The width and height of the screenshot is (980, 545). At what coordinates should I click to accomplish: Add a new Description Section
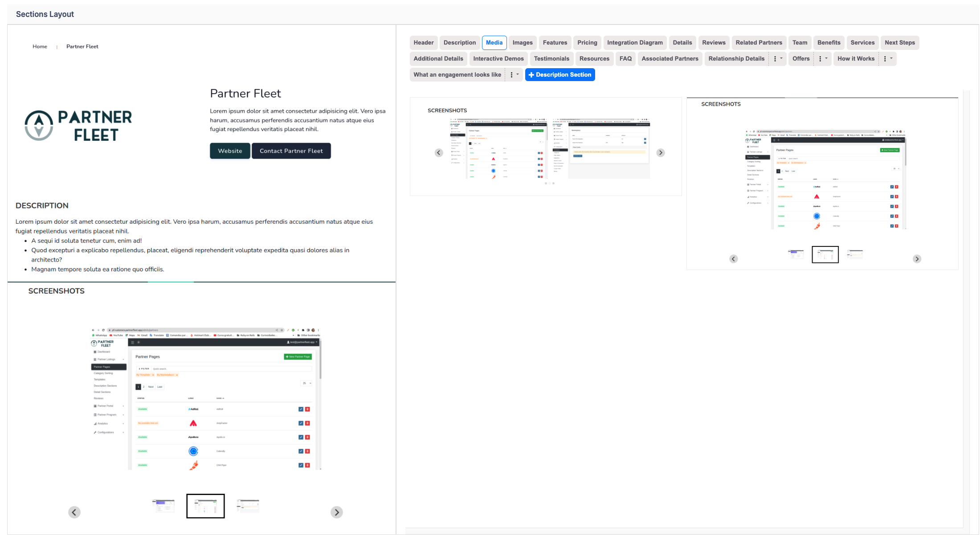(x=560, y=75)
